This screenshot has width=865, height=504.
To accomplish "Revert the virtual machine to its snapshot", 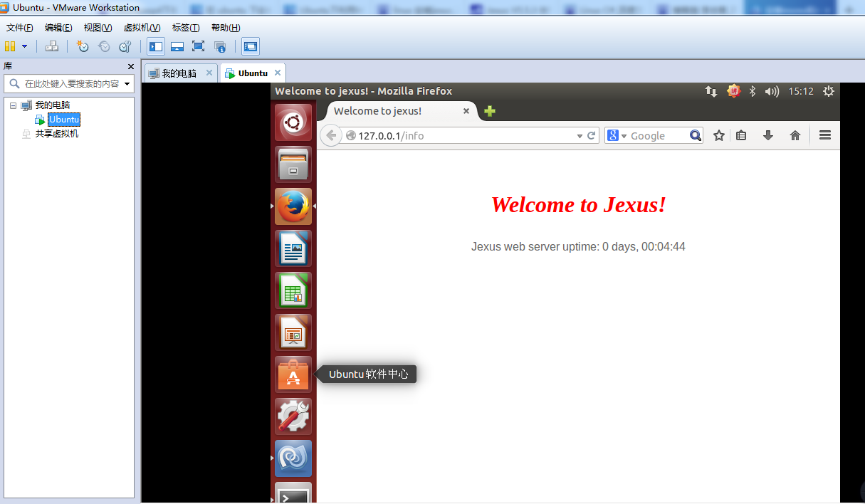I will pos(104,46).
